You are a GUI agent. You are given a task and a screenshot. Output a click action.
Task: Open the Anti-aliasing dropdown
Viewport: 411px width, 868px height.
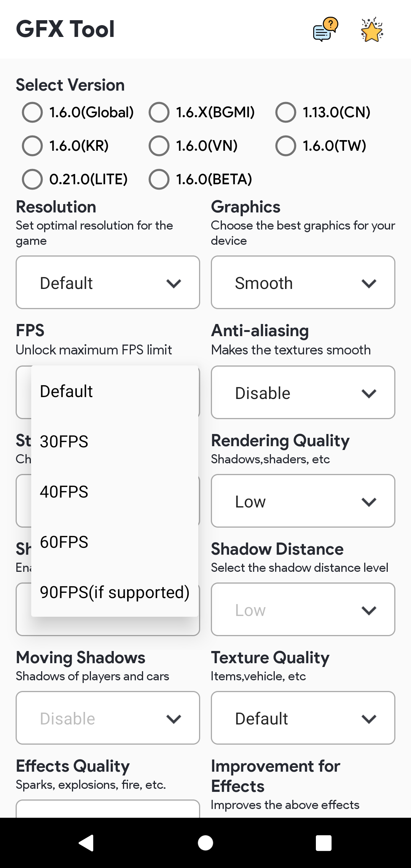pyautogui.click(x=303, y=393)
